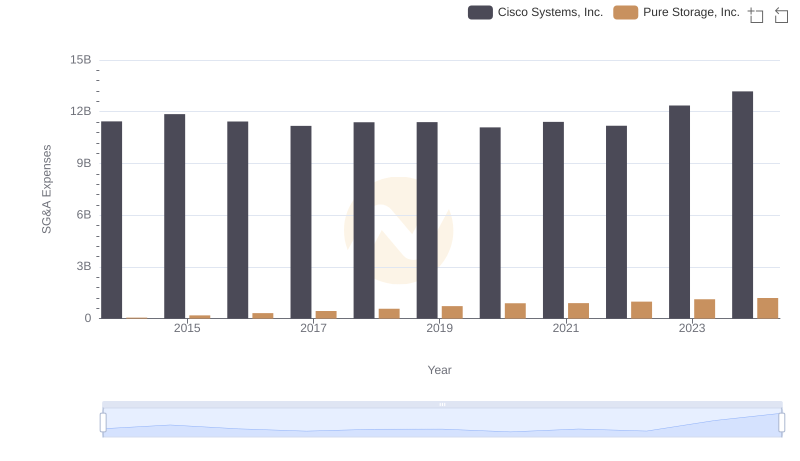This screenshot has height=461, width=800.
Task: Click the Cisco dark legend swatch
Action: pos(480,12)
